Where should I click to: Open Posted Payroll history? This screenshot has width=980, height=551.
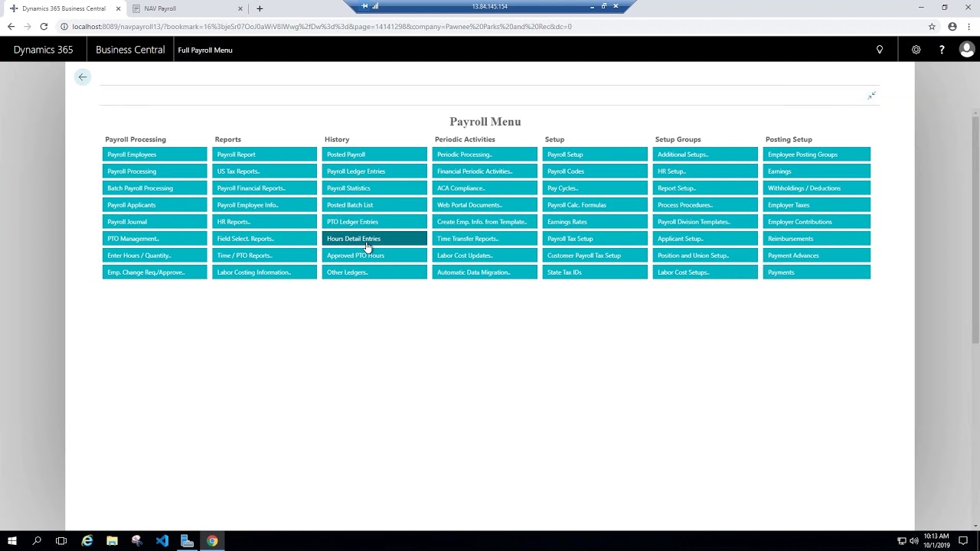[x=374, y=155]
